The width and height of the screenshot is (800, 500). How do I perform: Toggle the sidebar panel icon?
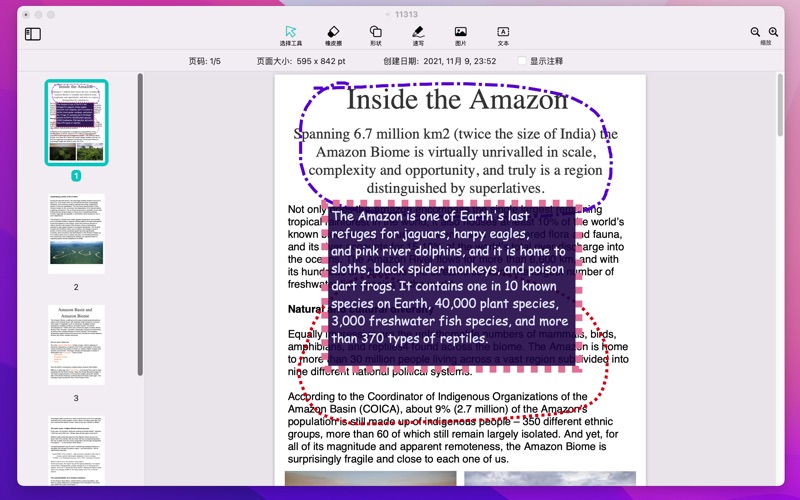[33, 34]
